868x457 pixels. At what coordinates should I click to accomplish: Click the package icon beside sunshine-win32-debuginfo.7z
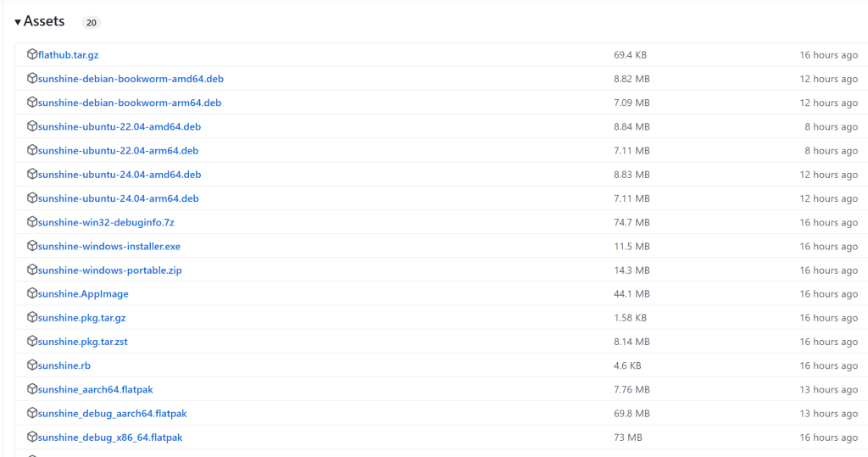click(x=32, y=222)
